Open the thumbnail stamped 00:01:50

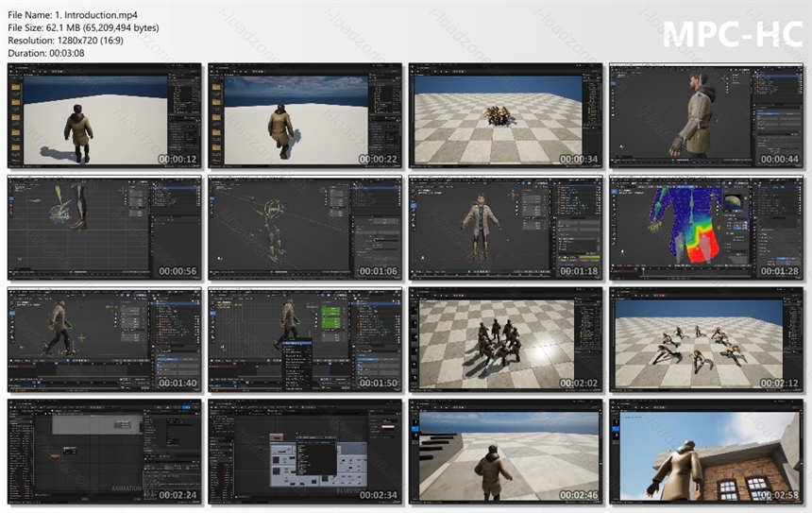305,340
